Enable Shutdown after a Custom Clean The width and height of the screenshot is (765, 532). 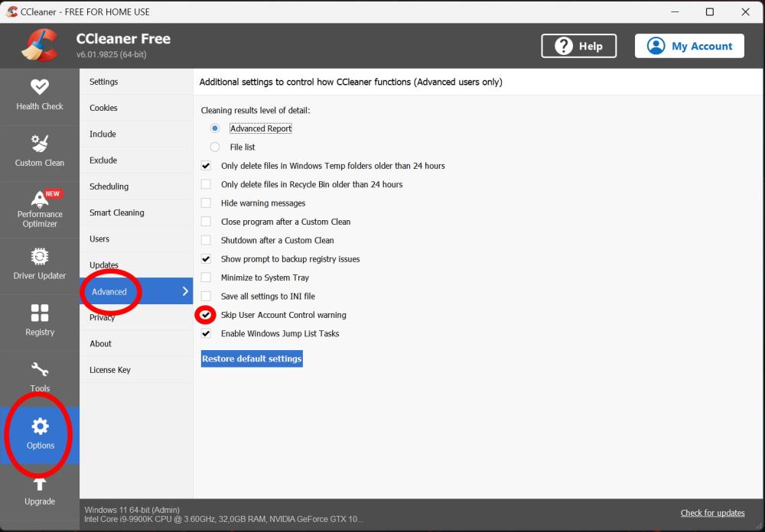point(206,240)
